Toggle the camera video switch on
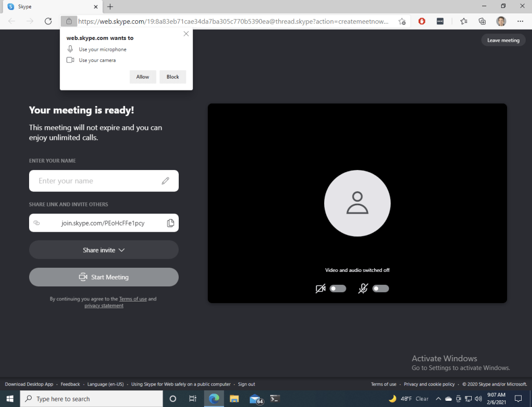 [338, 288]
